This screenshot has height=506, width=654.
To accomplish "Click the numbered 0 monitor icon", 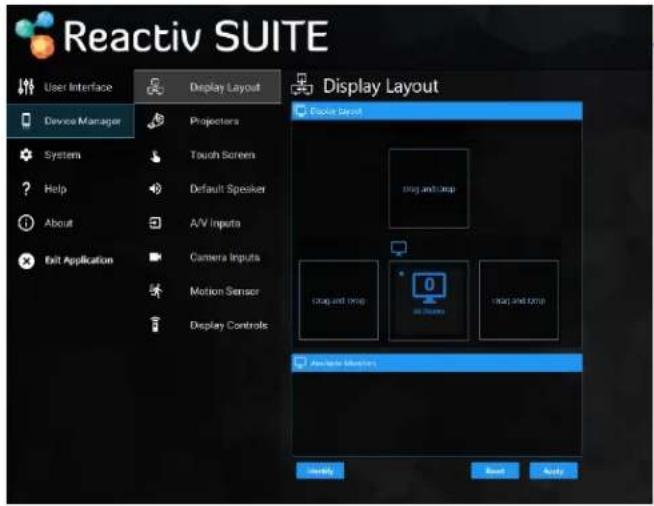I will [x=429, y=287].
